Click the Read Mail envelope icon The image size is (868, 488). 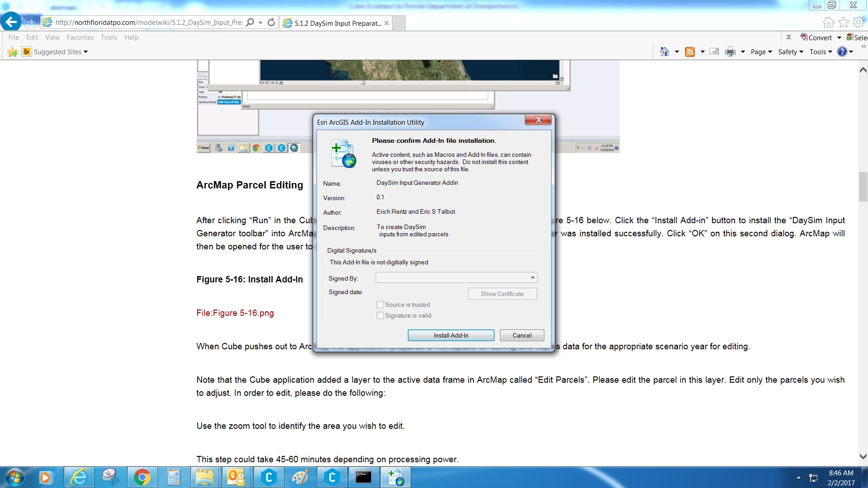pos(714,52)
